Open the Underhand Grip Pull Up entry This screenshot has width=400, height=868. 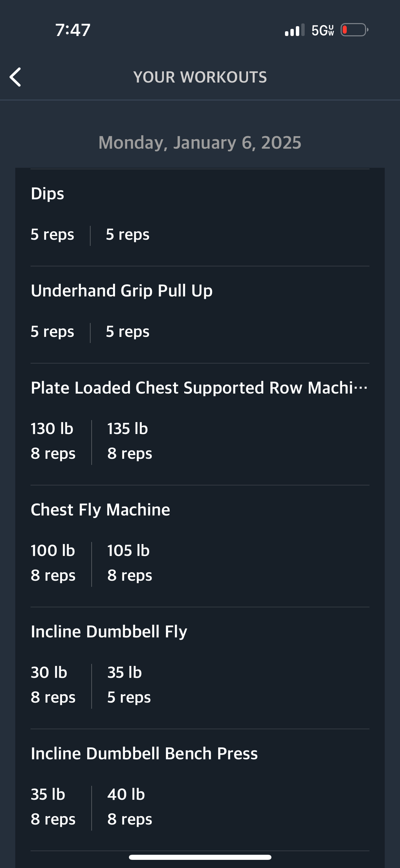click(x=200, y=315)
